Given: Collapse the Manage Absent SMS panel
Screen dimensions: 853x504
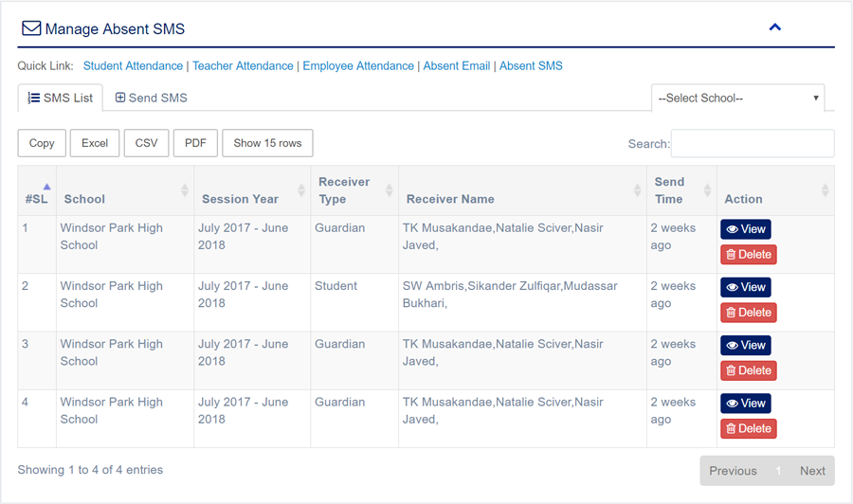Looking at the screenshot, I should [774, 27].
